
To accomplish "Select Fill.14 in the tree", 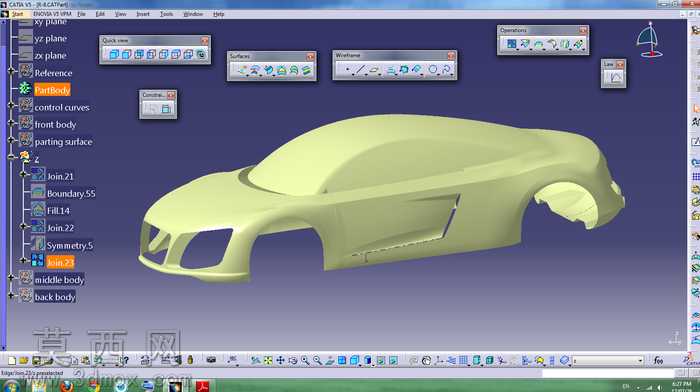I will click(58, 211).
